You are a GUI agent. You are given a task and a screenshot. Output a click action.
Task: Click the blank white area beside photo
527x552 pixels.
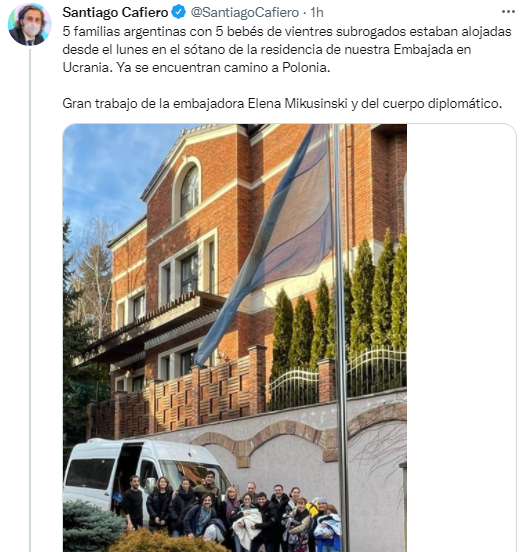pyautogui.click(x=461, y=338)
